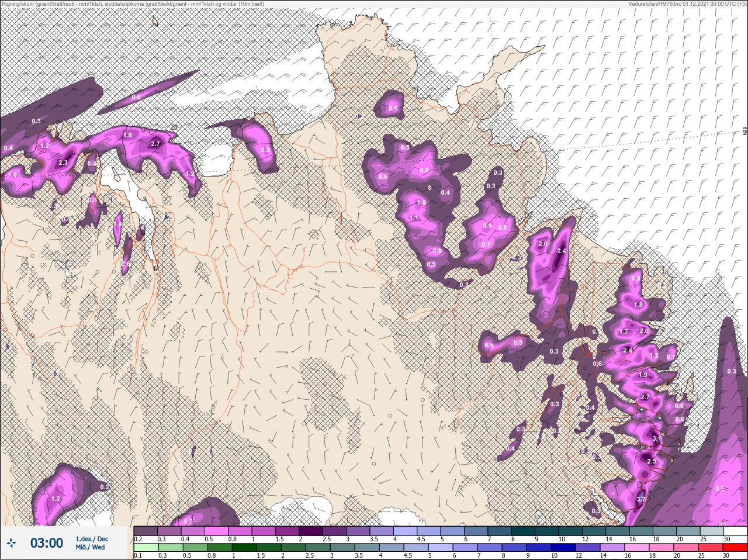Pick the bright magenta 0.5 swatch in upper scale
The image size is (748, 560).
click(216, 531)
